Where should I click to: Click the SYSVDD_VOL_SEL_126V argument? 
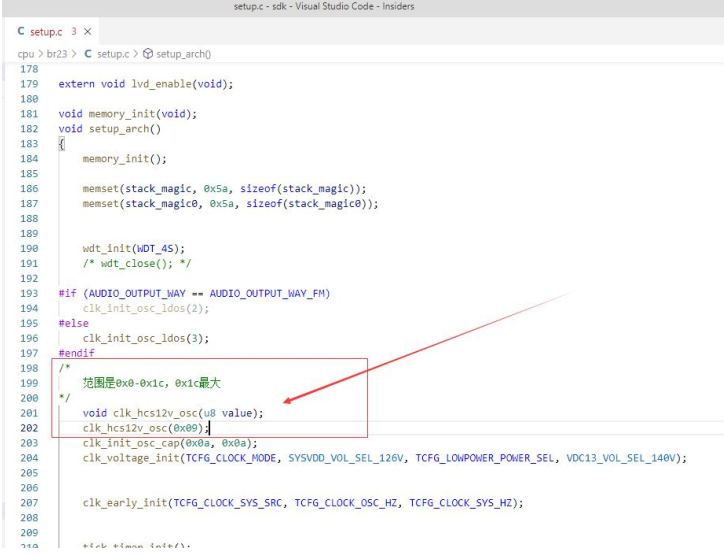[x=346, y=458]
